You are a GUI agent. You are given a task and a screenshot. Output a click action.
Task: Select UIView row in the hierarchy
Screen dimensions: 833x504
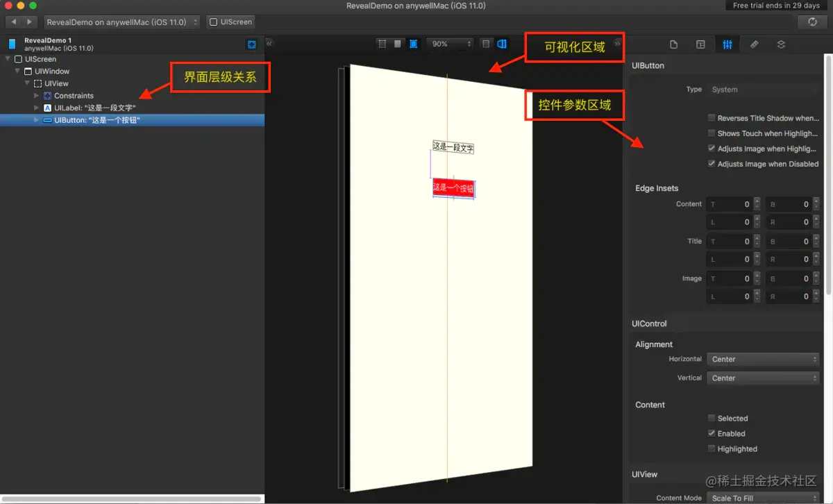pyautogui.click(x=132, y=83)
